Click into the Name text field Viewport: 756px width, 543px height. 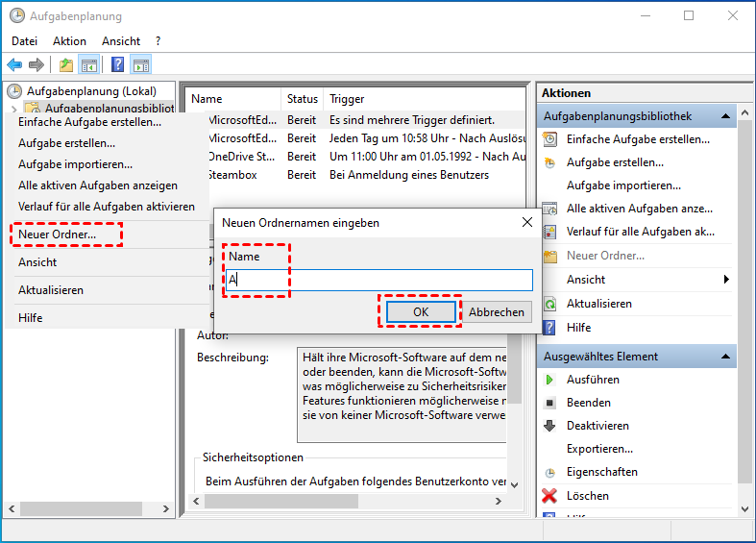click(379, 280)
